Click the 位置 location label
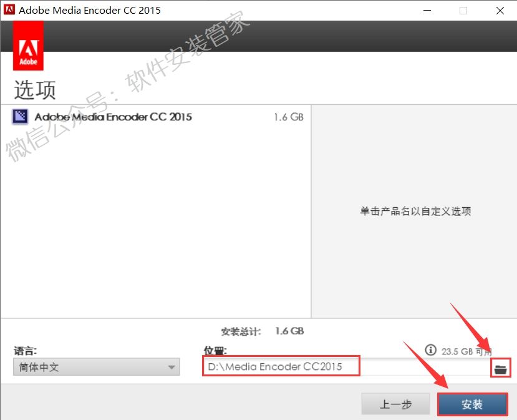Viewport: 517px width, 420px height. (x=215, y=351)
